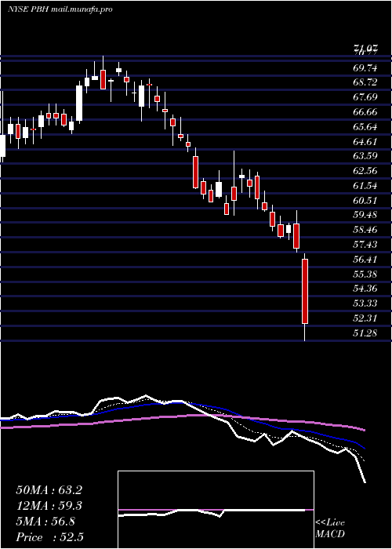392x549 pixels.
Task: Click the 57.43 price axis label
Action: (365, 245)
